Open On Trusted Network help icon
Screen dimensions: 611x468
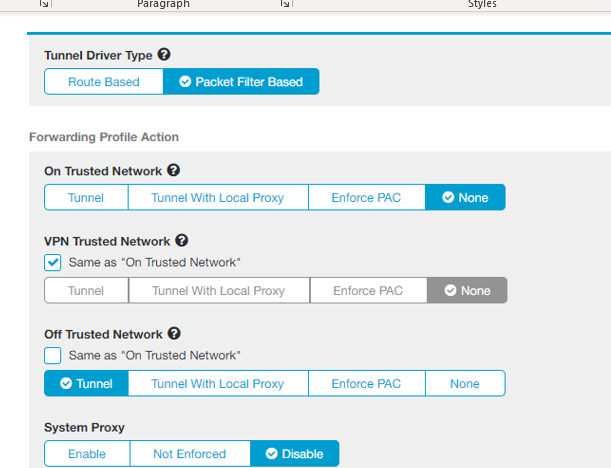tap(173, 170)
